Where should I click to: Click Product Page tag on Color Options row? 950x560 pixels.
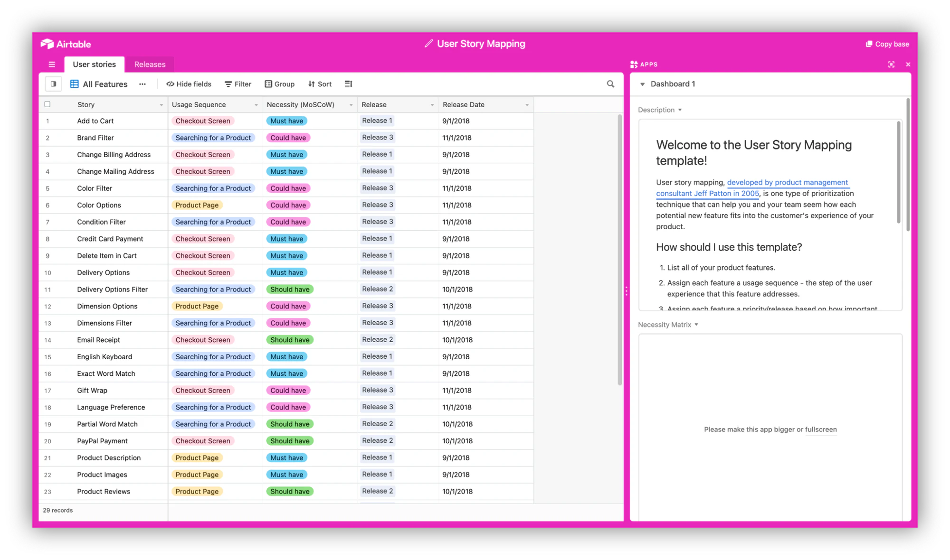tap(197, 205)
